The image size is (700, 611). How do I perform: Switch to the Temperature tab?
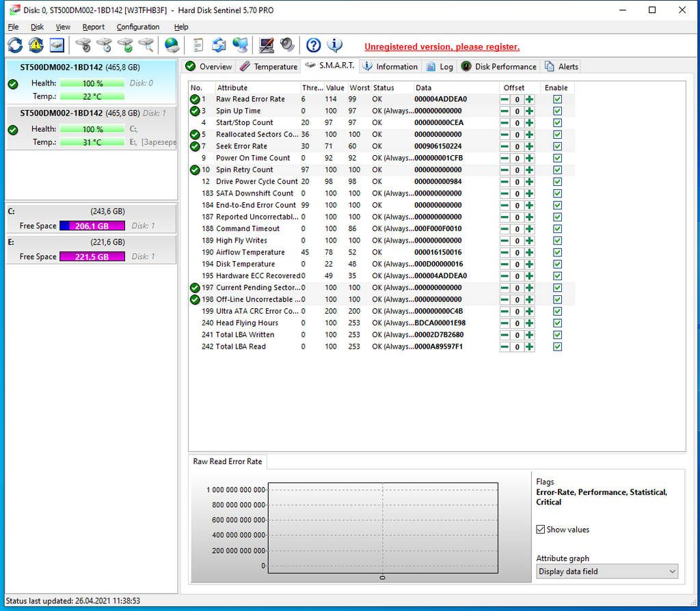point(269,66)
